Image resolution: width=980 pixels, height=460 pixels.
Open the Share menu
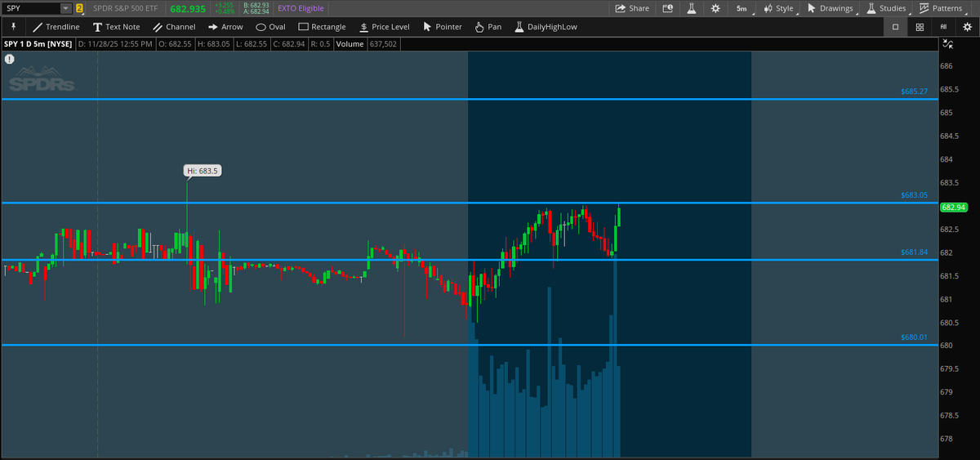(632, 8)
